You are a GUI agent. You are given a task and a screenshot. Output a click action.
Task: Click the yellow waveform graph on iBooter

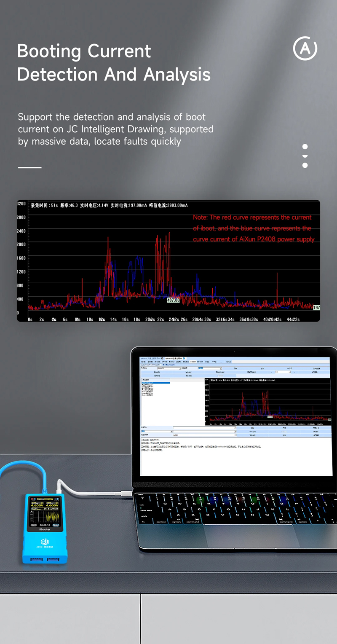[46, 516]
